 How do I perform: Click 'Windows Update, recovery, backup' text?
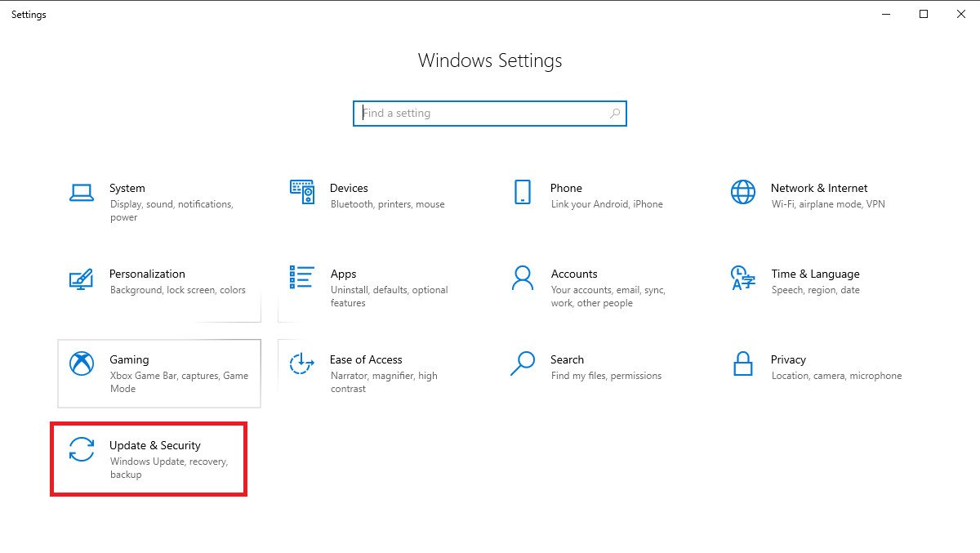(169, 468)
